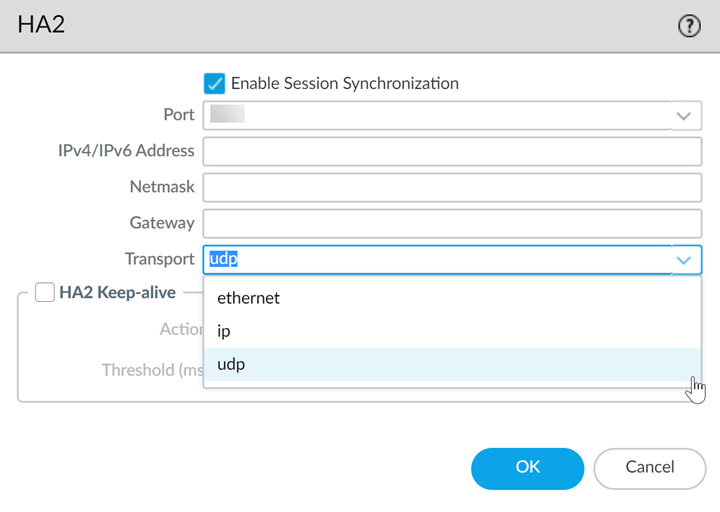Uncheck Enable Session Synchronization checkbox
This screenshot has width=720, height=512.
(214, 83)
